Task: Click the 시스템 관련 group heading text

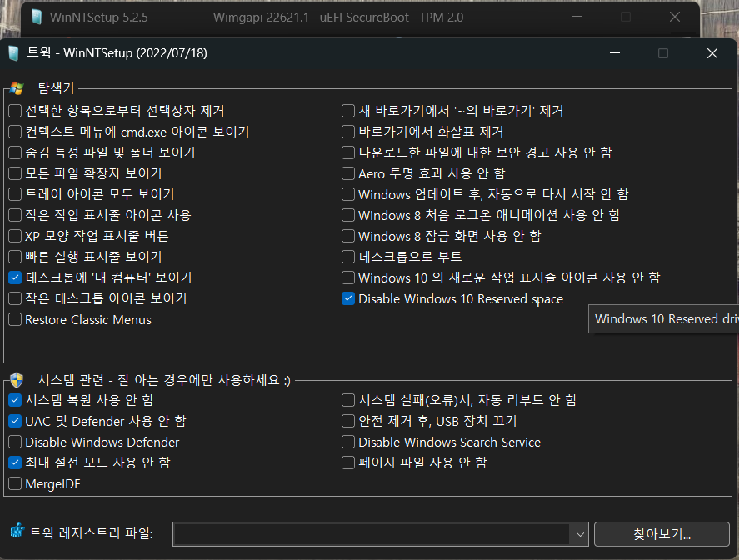Action: pyautogui.click(x=164, y=380)
